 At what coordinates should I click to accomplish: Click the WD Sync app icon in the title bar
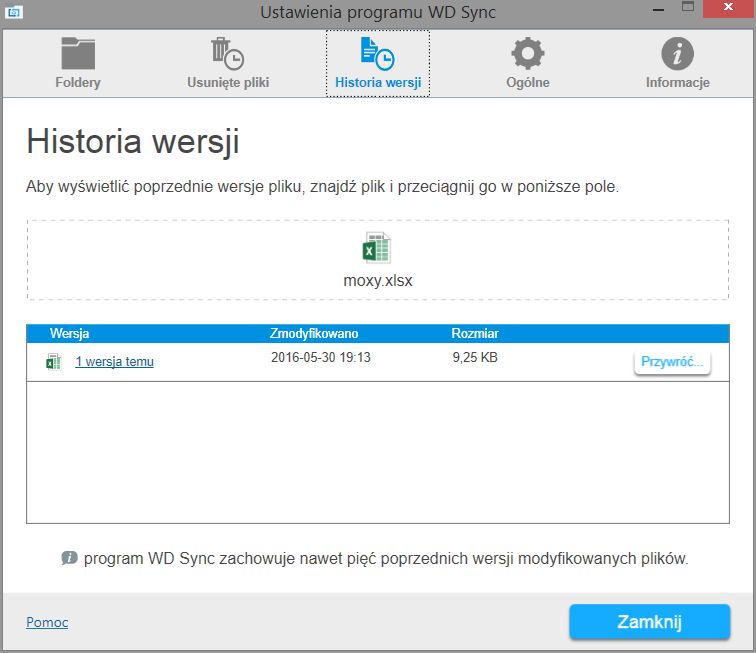[14, 12]
